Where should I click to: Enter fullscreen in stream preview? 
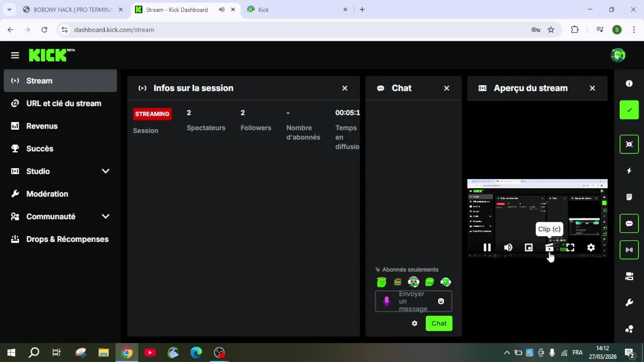coord(570,247)
